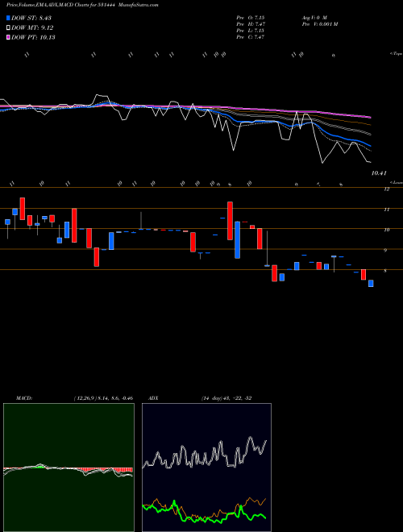Screen dimensions: 403x532
Task: Click the price axis label 9
Action: [x=385, y=251]
